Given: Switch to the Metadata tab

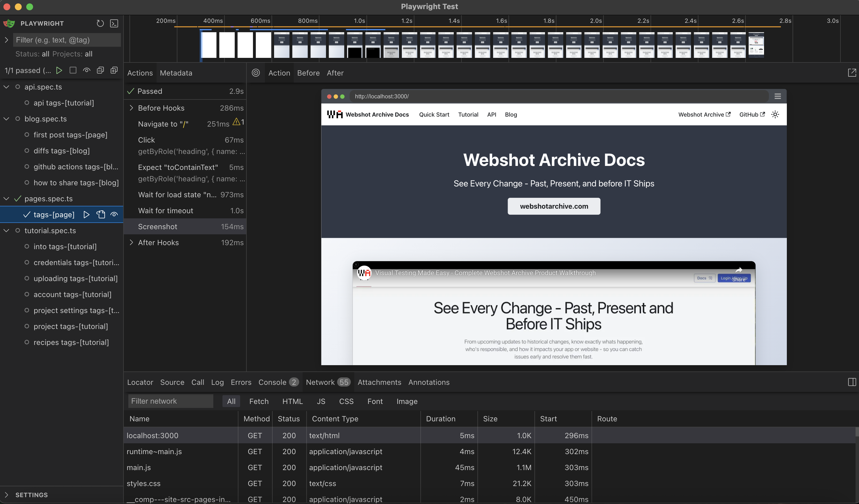Looking at the screenshot, I should coord(176,73).
